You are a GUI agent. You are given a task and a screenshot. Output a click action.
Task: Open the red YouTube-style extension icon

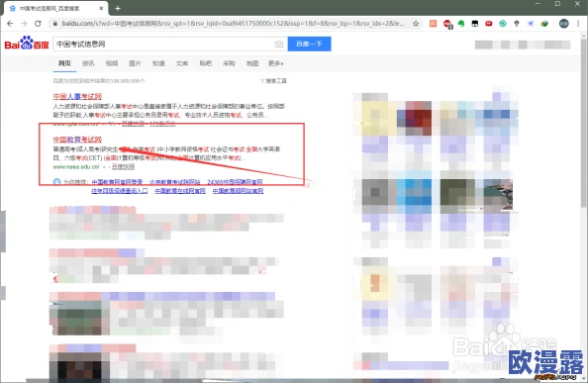pos(489,24)
